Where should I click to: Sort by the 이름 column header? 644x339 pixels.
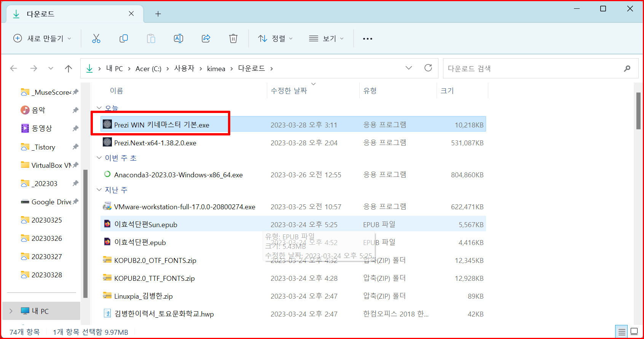point(116,91)
